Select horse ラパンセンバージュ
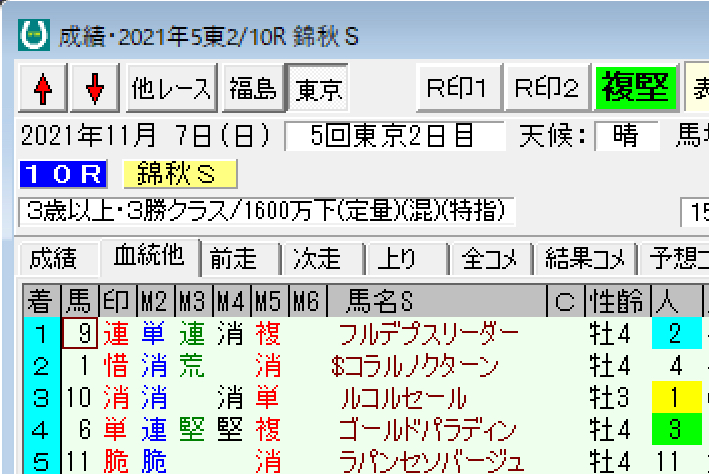This screenshot has height=474, width=709. point(431,462)
